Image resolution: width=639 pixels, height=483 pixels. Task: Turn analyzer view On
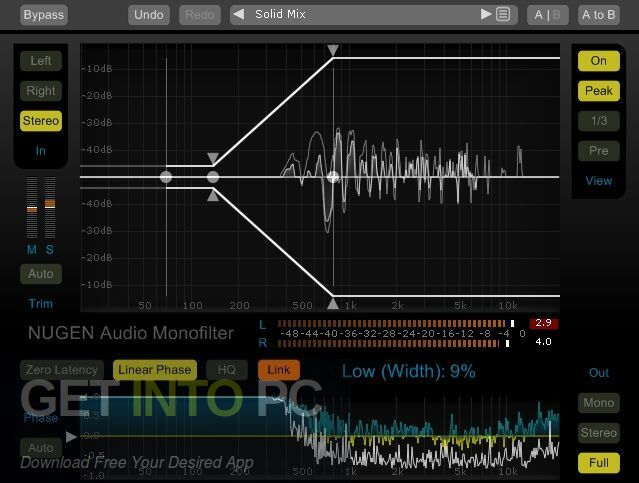click(x=599, y=61)
